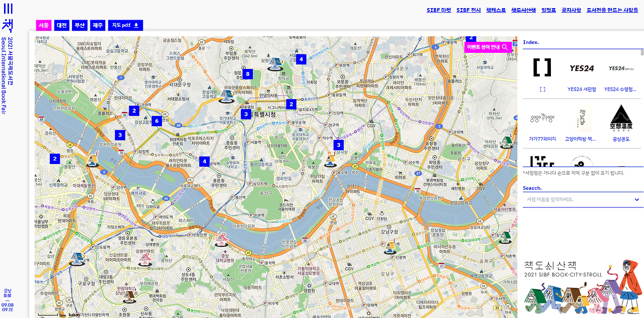Open the 공지사항 notices link
The image size is (644, 318).
571,10
